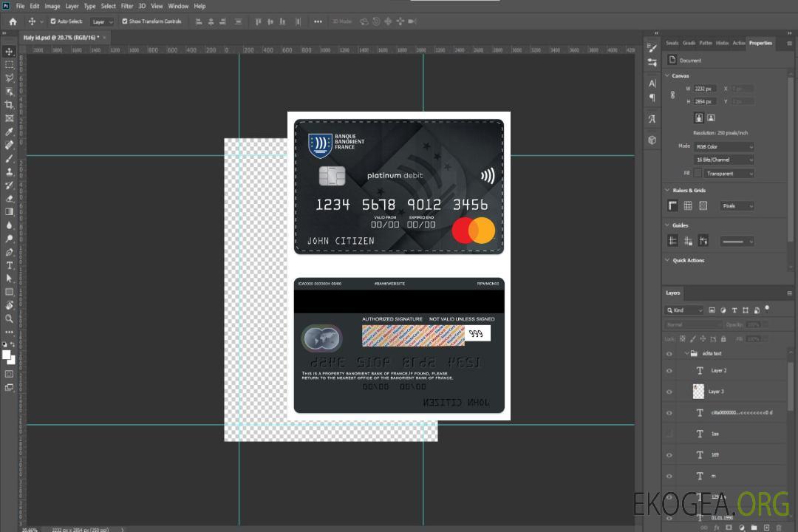Open more align options (three dots)

[x=318, y=21]
